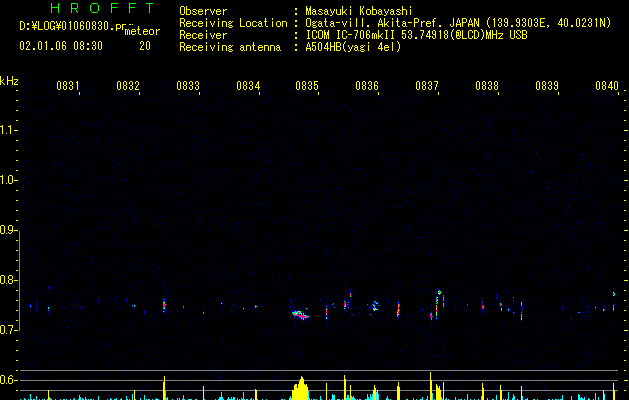Viewport: 629px width, 400px height.
Task: Click the kHz axis unit label
Action: coord(9,81)
